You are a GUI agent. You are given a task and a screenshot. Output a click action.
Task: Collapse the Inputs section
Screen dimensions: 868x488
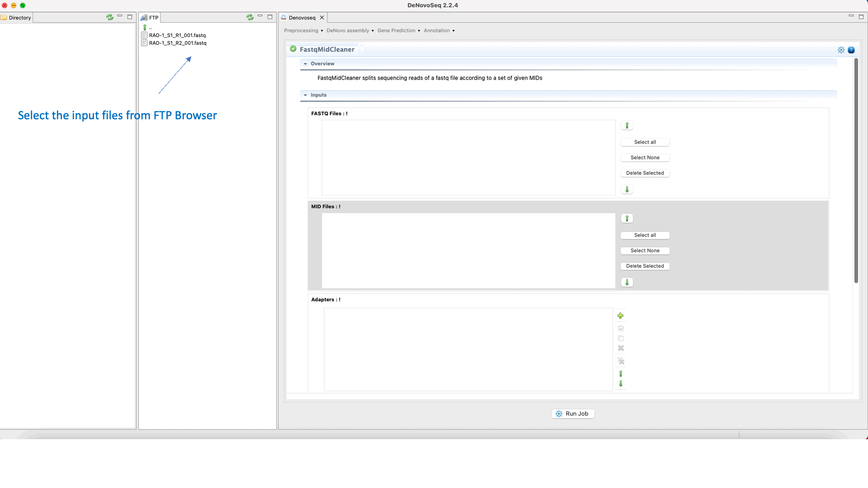coord(306,95)
